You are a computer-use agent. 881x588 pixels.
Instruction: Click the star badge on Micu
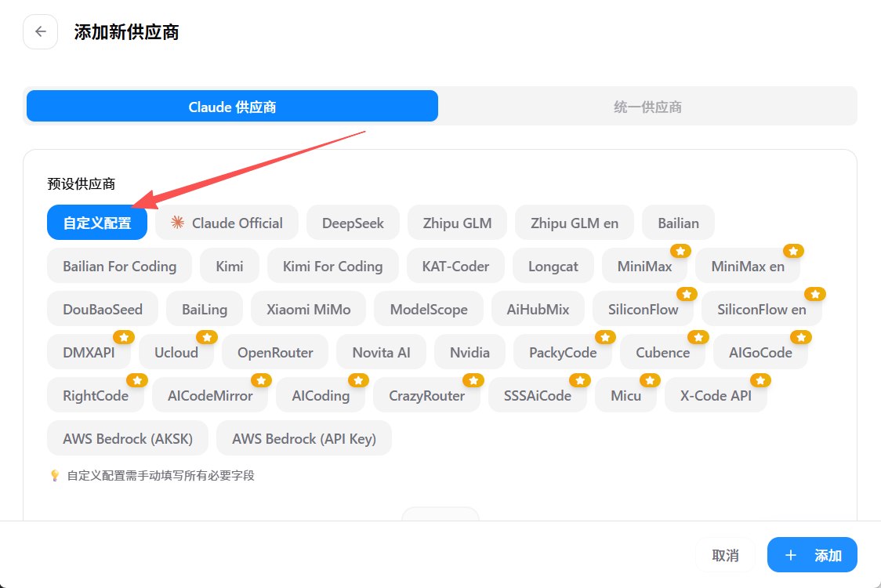pos(650,380)
